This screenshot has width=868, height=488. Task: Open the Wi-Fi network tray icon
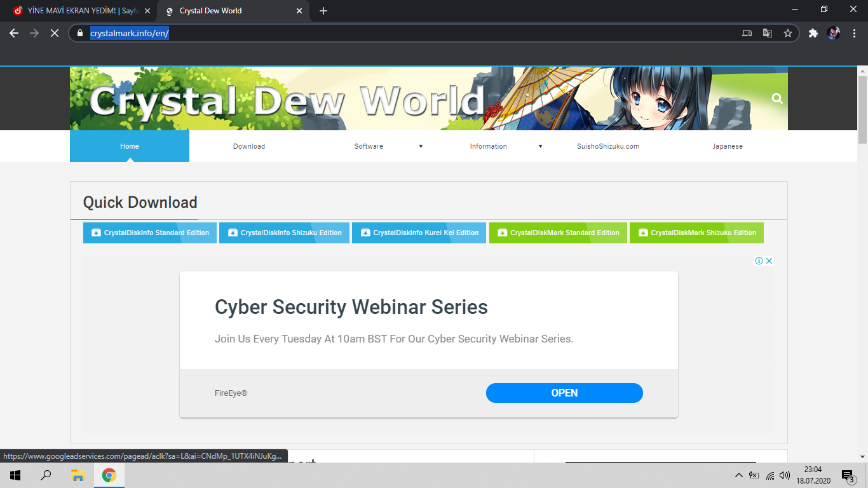coord(770,475)
